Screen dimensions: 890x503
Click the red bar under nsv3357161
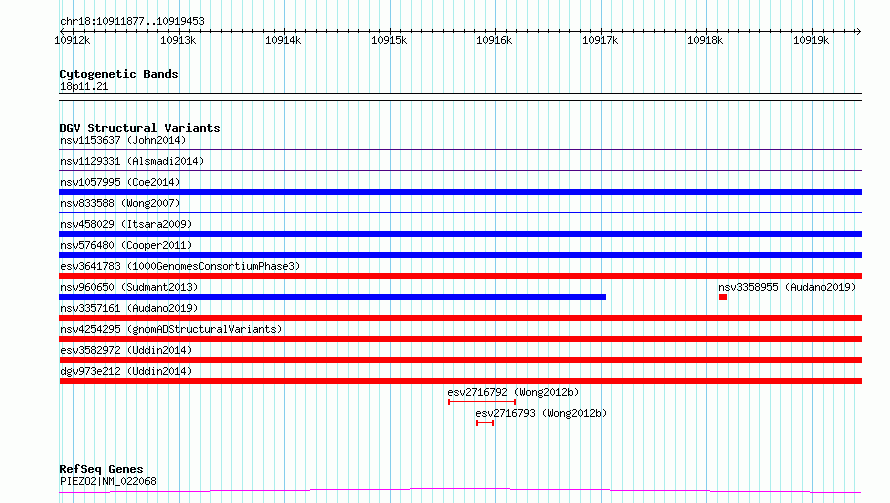point(460,318)
